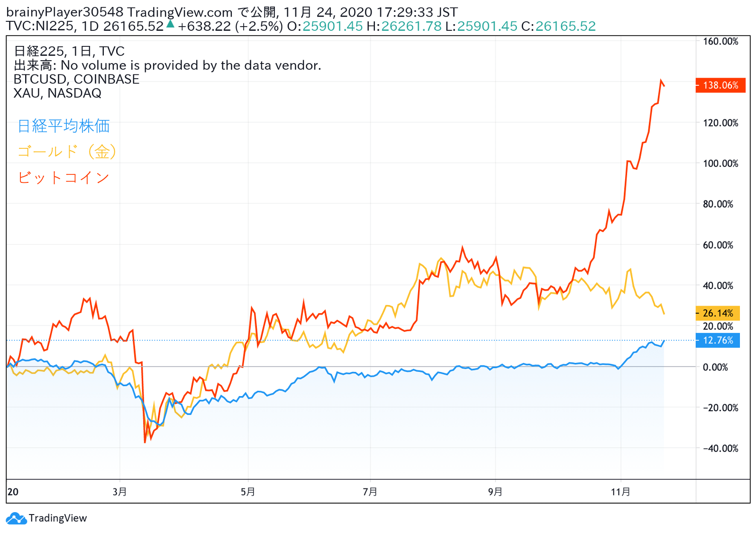
Task: Click the −20.00% price scale label
Action: [x=720, y=407]
